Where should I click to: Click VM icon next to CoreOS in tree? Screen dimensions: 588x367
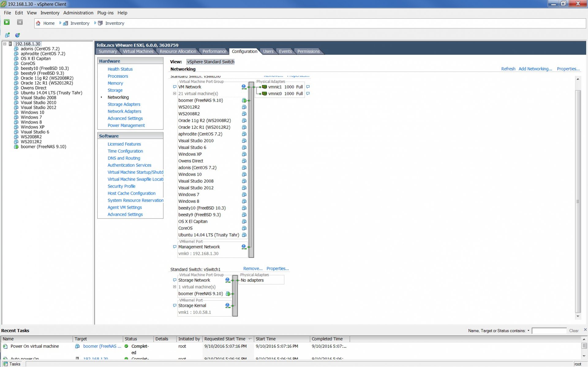point(16,63)
